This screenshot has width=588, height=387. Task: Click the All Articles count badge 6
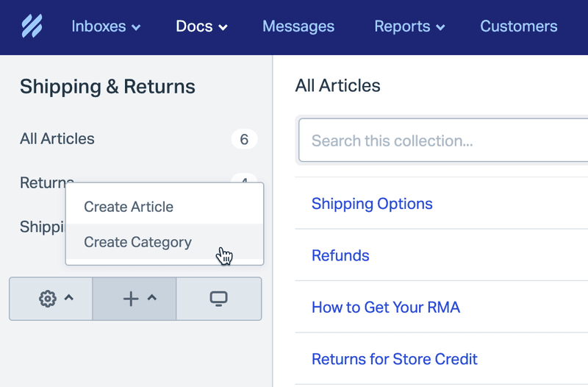(x=244, y=139)
